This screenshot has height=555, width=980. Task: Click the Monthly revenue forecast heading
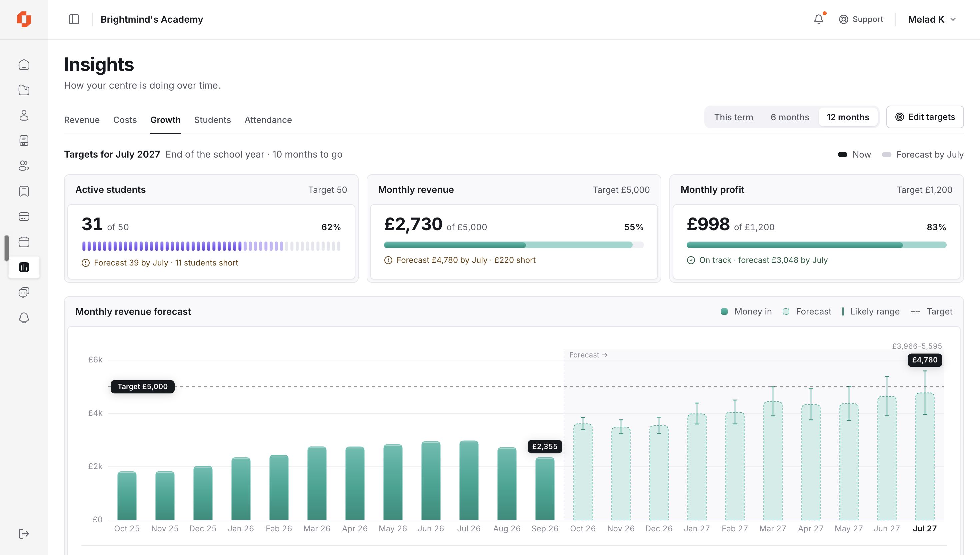[x=133, y=311]
